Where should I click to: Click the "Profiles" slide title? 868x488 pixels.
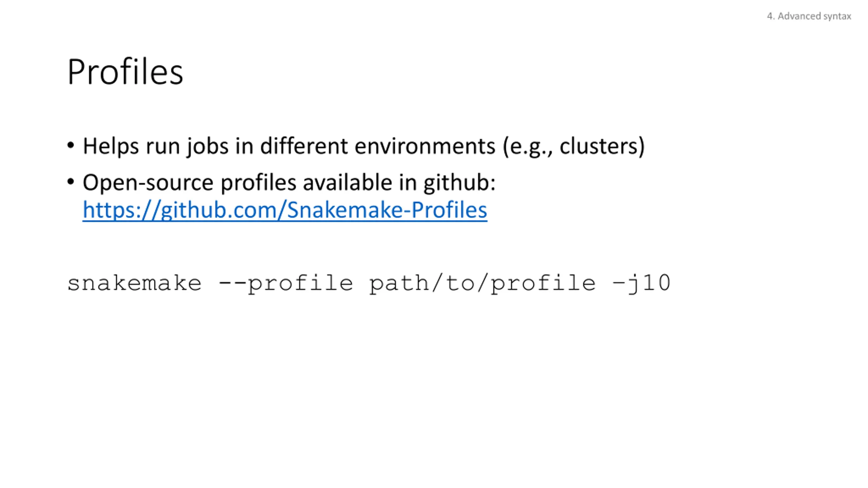[125, 72]
